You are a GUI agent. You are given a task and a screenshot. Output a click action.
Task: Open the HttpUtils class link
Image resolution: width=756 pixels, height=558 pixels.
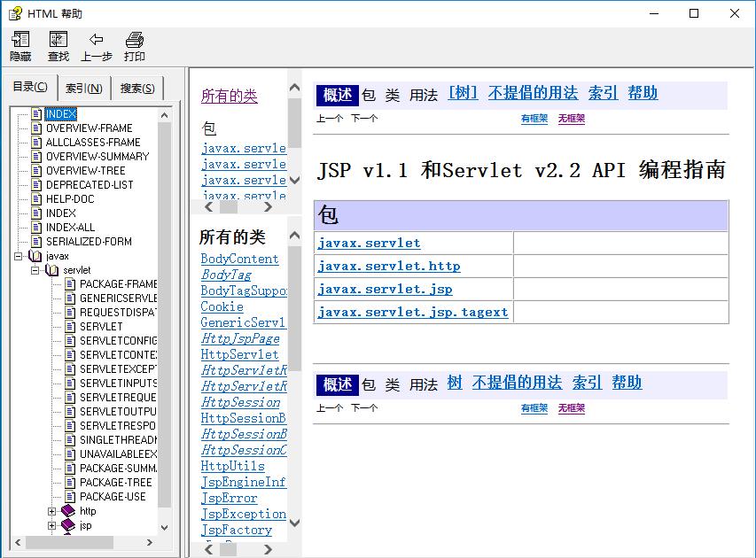coord(232,466)
